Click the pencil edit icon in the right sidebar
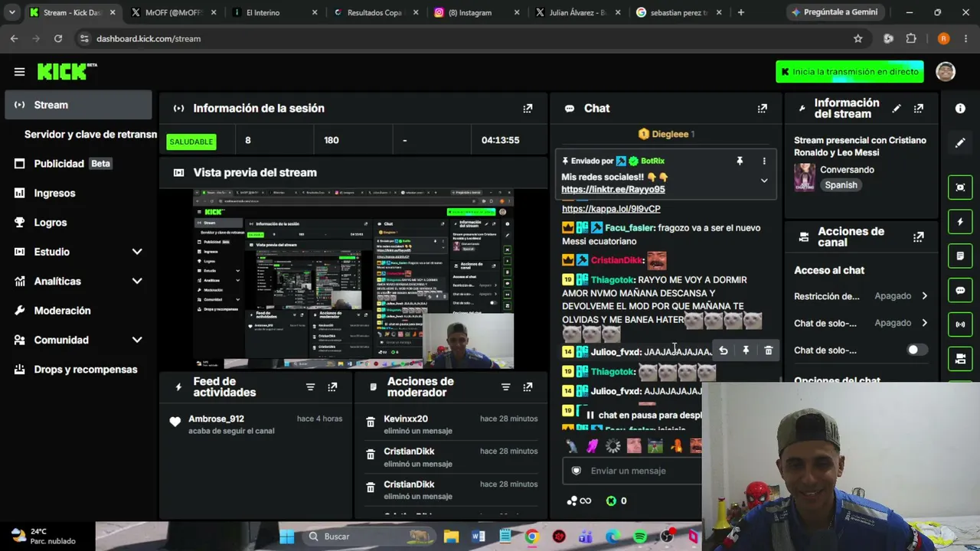 (x=960, y=142)
